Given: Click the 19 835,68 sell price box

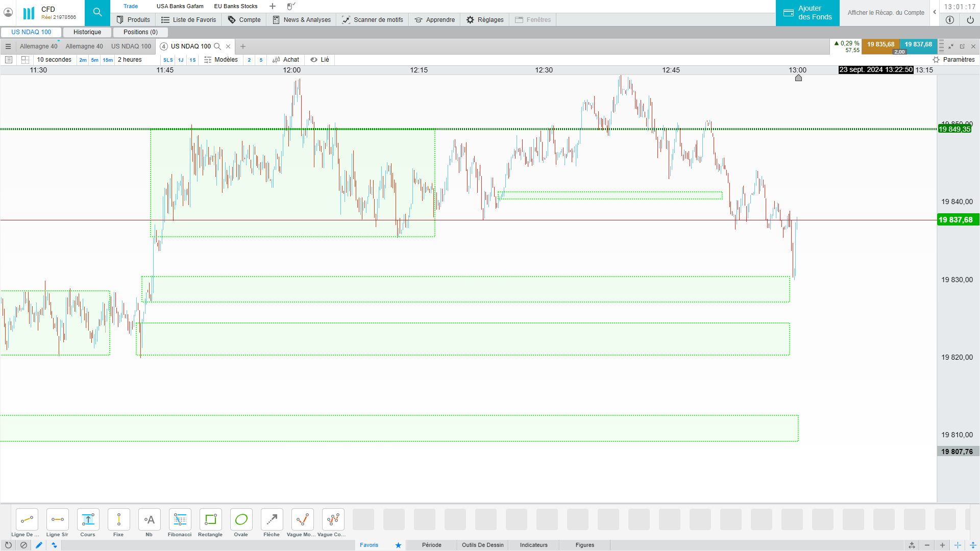Looking at the screenshot, I should (880, 45).
